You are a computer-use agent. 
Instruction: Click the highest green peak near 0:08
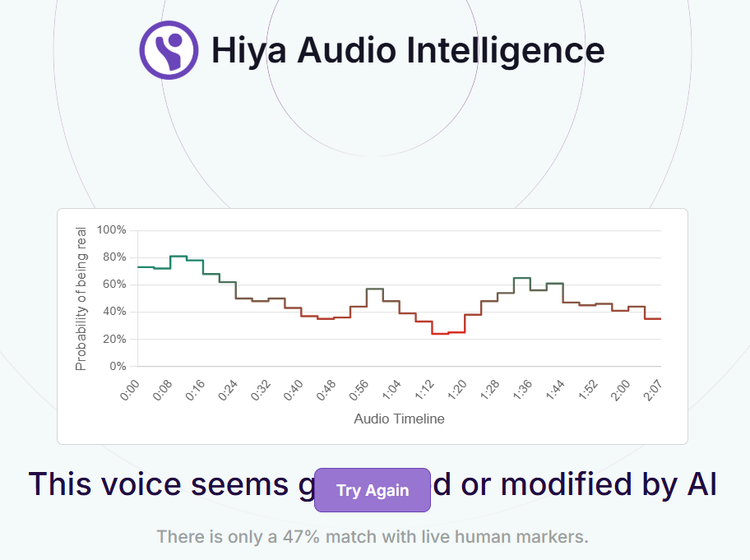coord(178,257)
